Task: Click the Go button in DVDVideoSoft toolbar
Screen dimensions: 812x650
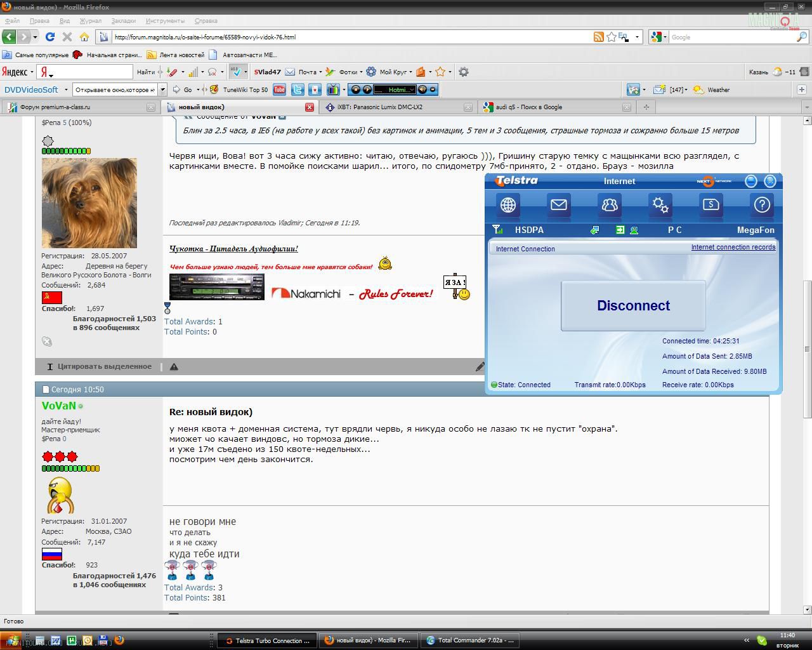Action: 183,90
